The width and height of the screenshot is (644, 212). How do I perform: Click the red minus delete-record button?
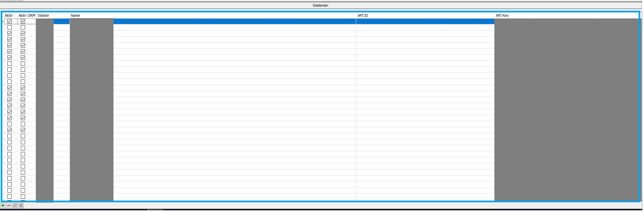coord(9,206)
